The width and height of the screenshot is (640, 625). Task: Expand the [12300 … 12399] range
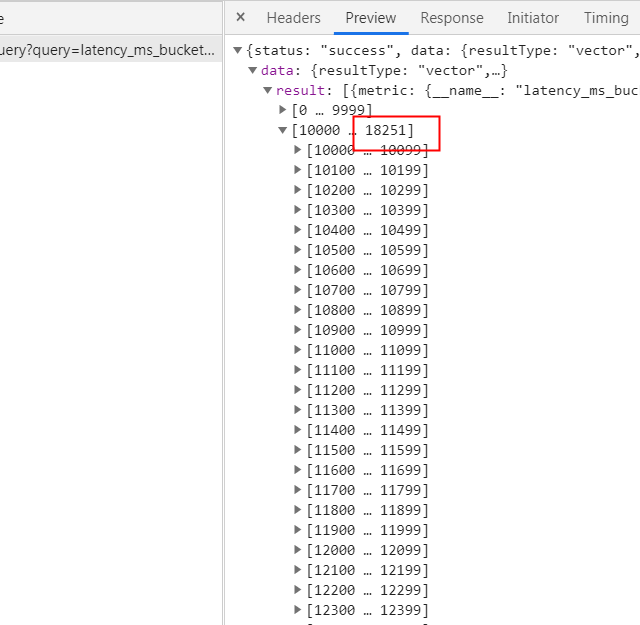(298, 610)
